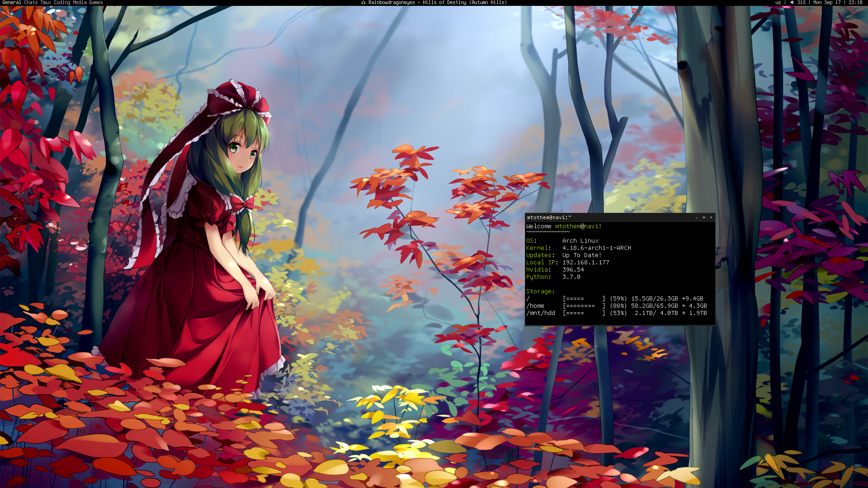Viewport: 868px width, 488px height.
Task: Click the 'Local IP:' label in terminal
Action: [542, 263]
